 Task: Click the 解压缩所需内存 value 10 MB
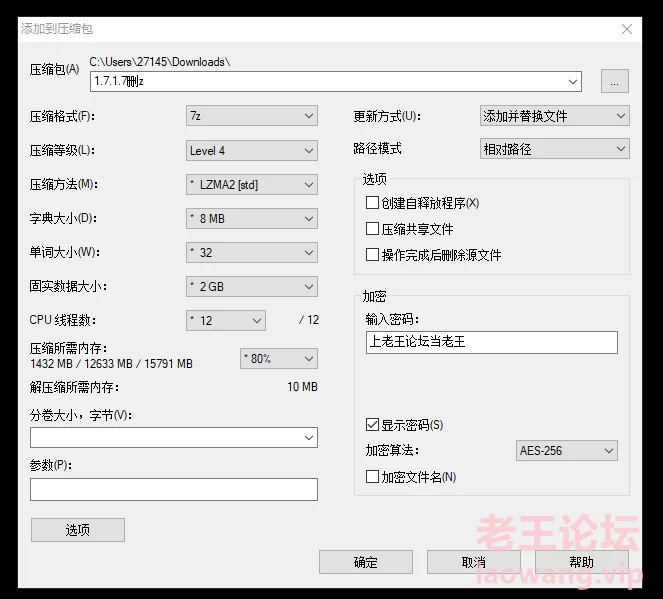[x=302, y=387]
